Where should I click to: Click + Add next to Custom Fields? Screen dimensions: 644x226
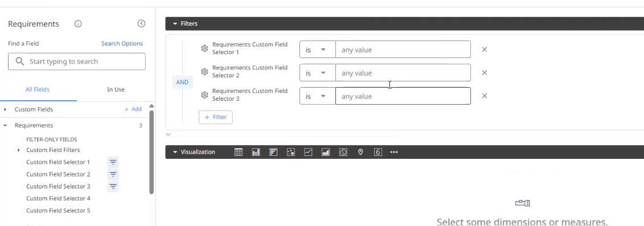click(x=133, y=109)
